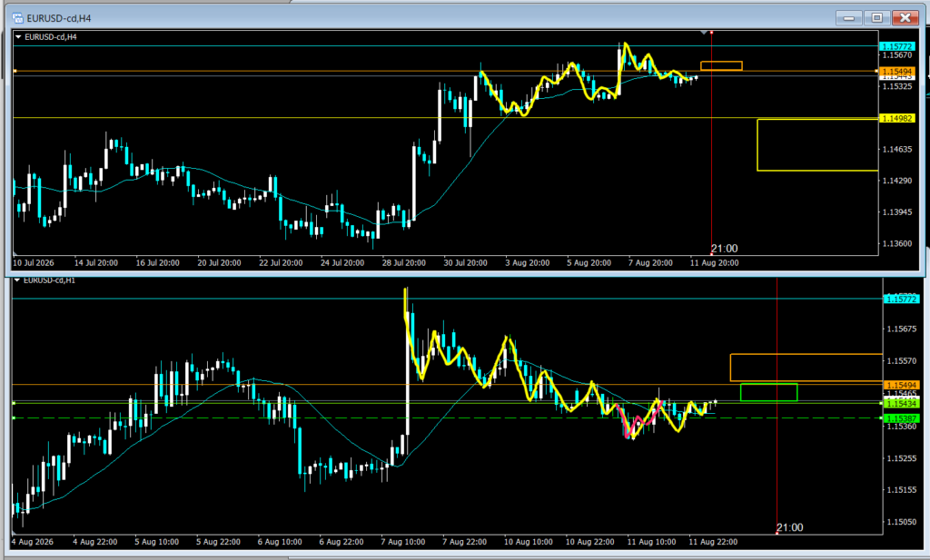Image resolution: width=930 pixels, height=560 pixels.
Task: Minimize the EURUSD-cd,H4 chart window
Action: 849,18
